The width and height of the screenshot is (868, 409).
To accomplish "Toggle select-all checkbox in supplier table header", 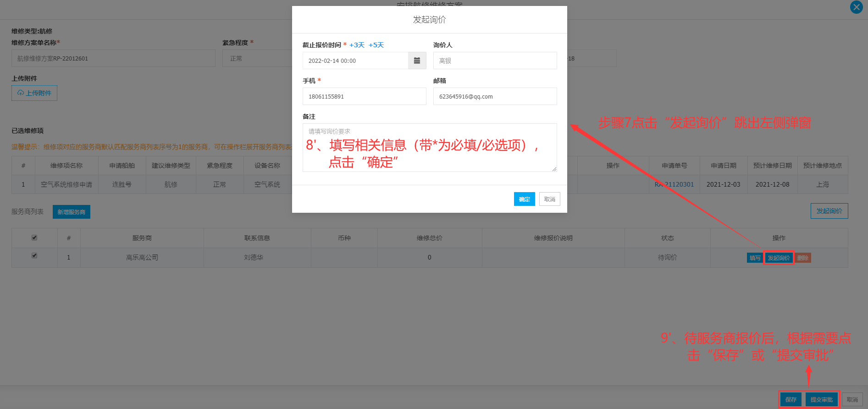I will click(x=34, y=238).
